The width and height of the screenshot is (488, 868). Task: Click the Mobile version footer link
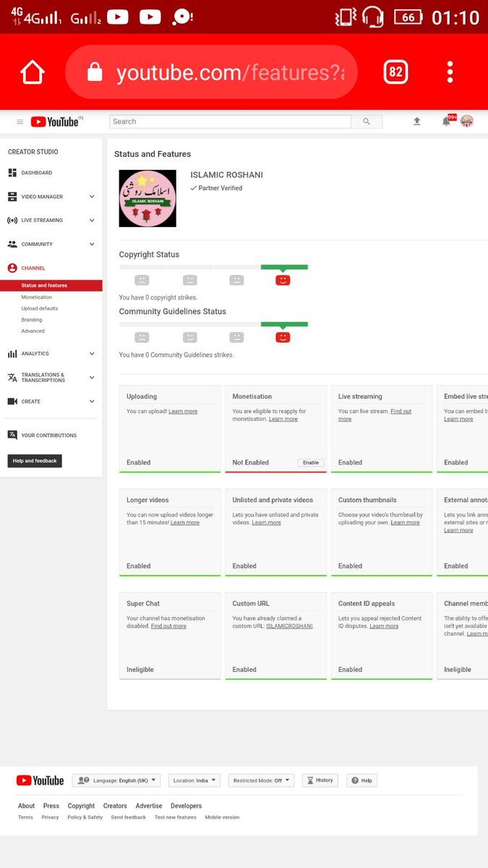(x=222, y=817)
